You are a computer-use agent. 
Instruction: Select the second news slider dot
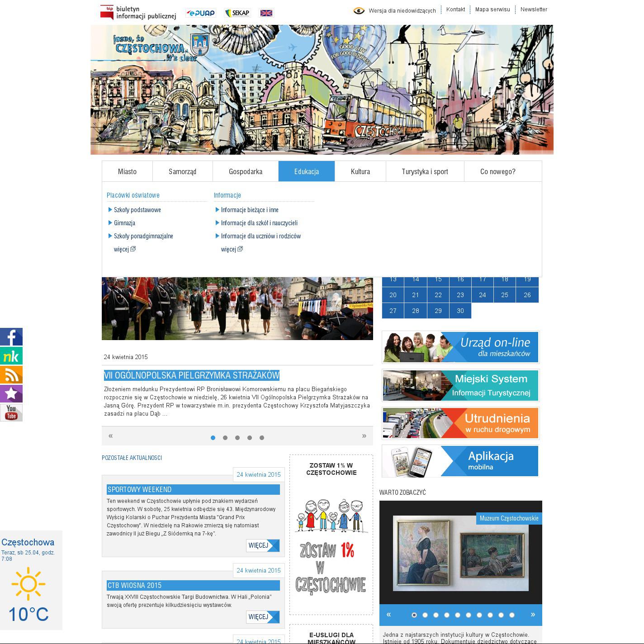[225, 438]
